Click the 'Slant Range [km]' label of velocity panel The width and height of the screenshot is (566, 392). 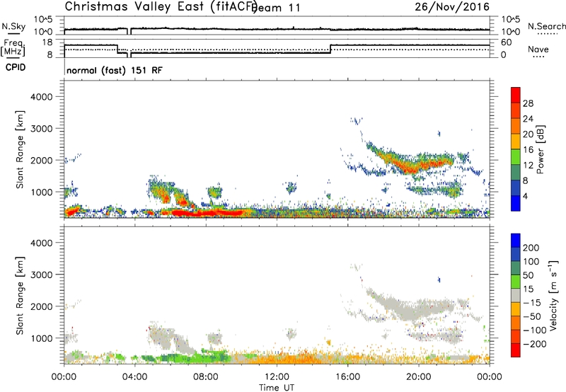(x=20, y=295)
